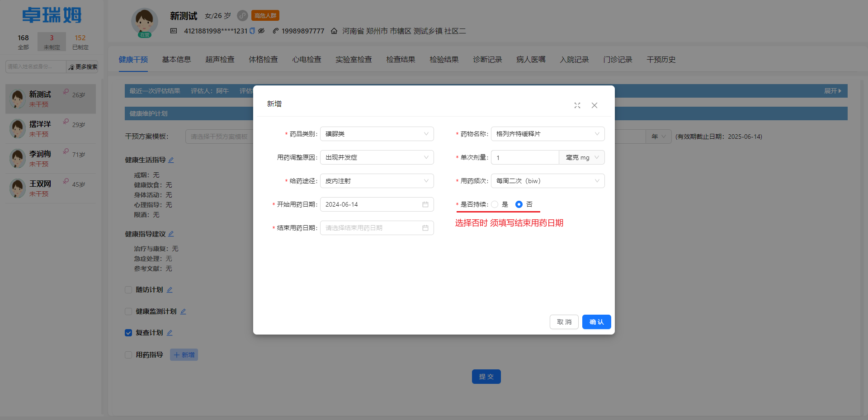The height and width of the screenshot is (420, 868).
Task: Select the 未制定 count filter
Action: point(52,41)
